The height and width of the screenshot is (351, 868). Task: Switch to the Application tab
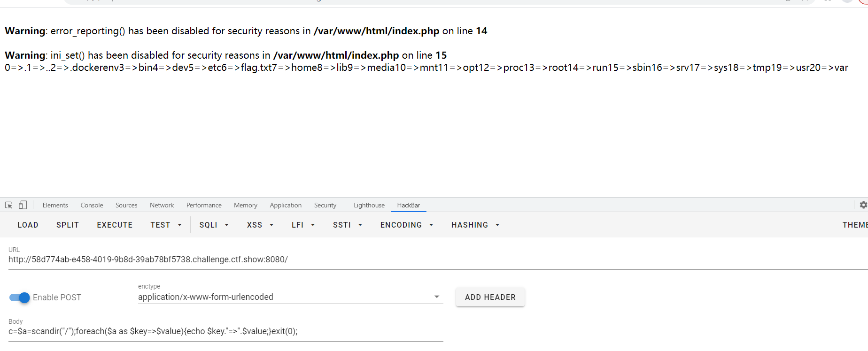286,205
